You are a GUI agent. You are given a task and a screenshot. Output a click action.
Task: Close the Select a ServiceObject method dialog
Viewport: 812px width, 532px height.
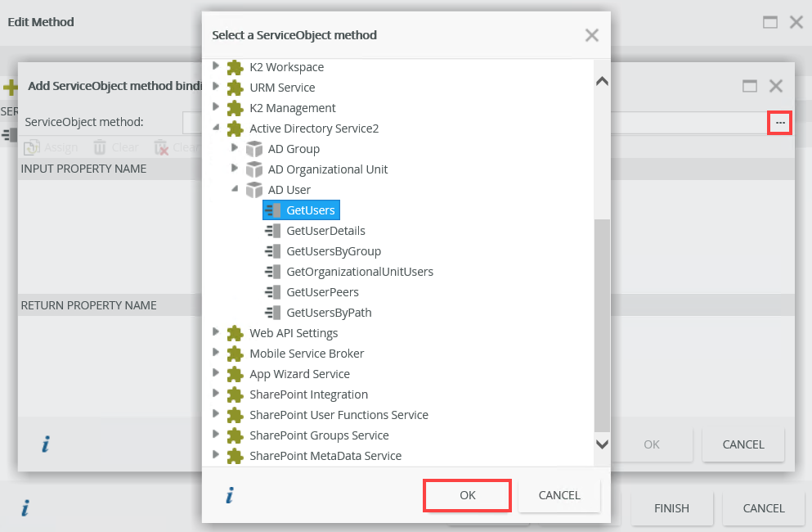(x=592, y=35)
